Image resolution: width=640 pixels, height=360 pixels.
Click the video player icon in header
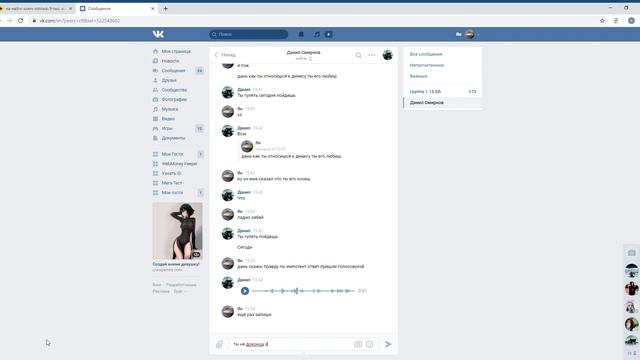point(329,34)
